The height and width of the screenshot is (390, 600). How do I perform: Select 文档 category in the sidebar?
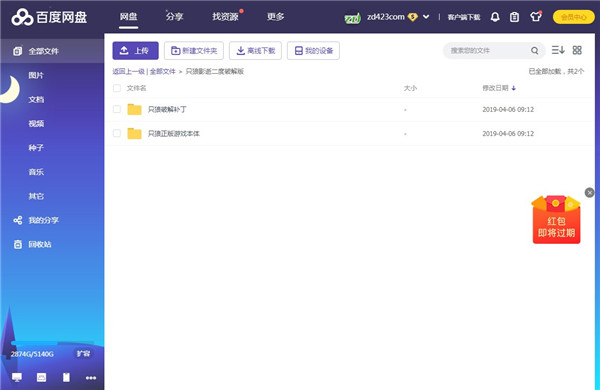pos(36,100)
